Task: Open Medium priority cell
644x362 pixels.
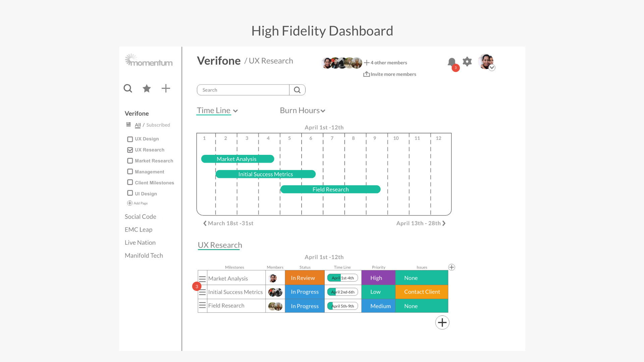Action: pos(378,306)
